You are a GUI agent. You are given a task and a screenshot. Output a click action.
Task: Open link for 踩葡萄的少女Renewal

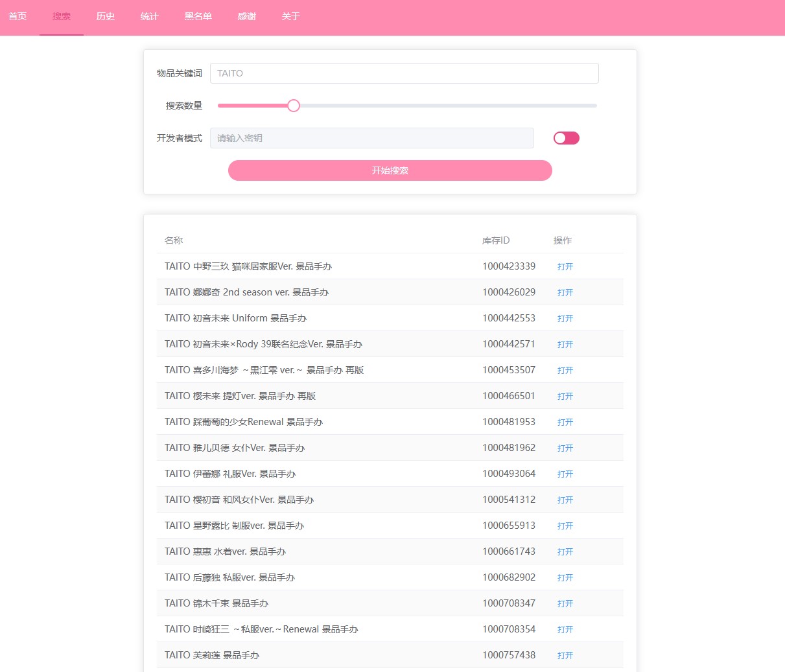click(565, 422)
